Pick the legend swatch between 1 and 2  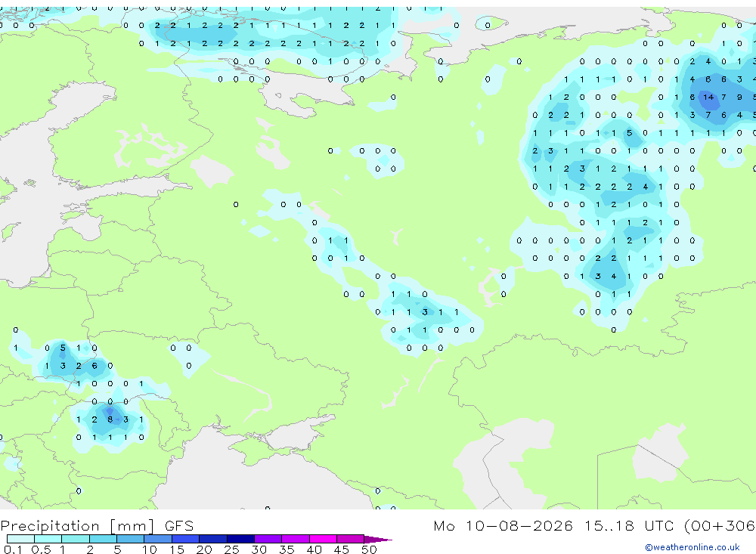point(76,539)
